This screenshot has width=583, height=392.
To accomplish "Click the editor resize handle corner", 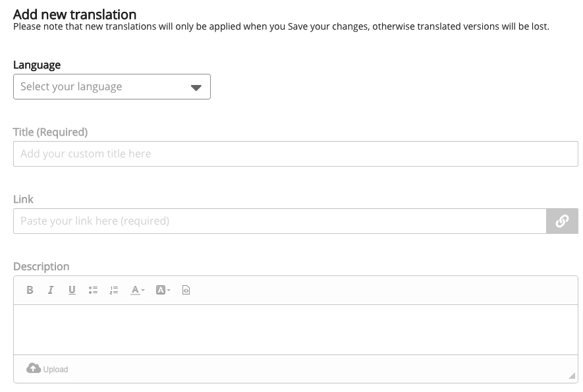I will pos(571,376).
